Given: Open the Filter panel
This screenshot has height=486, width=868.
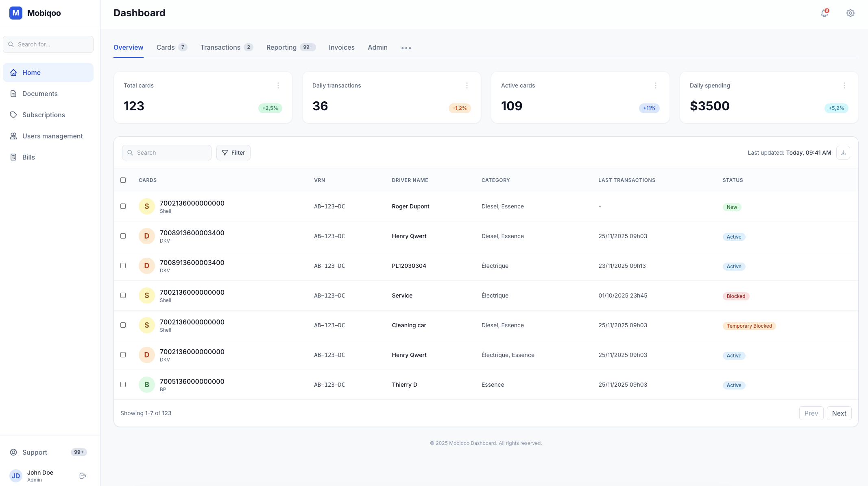Looking at the screenshot, I should (x=233, y=152).
